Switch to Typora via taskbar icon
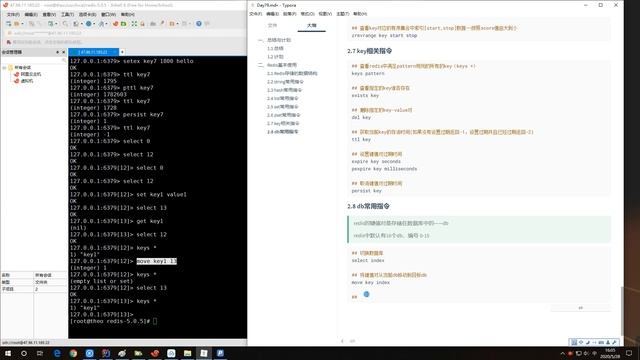The image size is (640, 360). (204, 353)
